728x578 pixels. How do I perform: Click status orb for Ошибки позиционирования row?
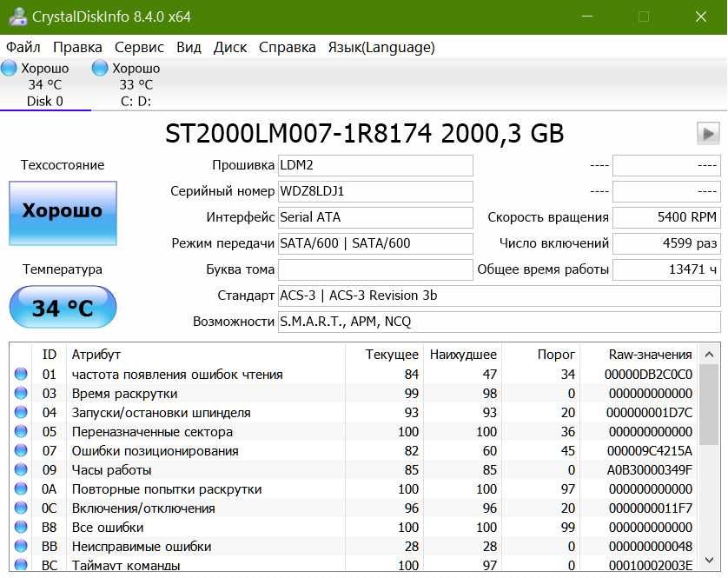click(x=21, y=450)
